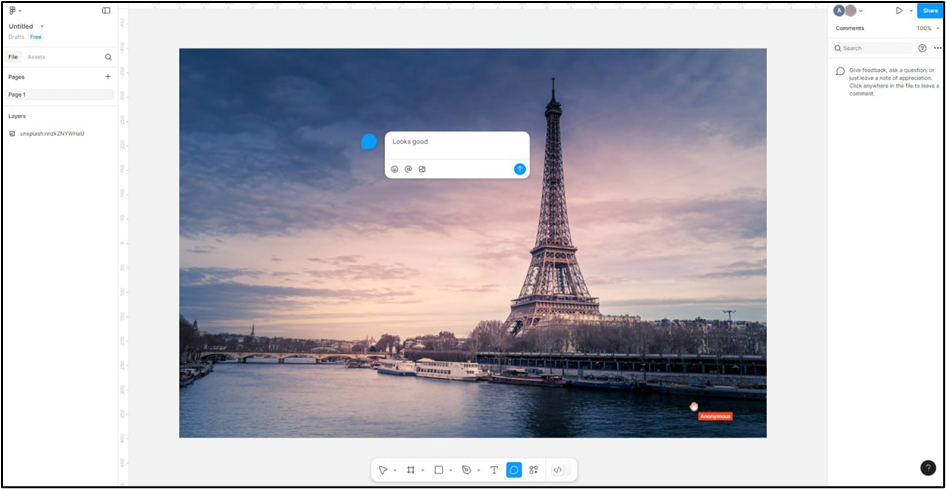The width and height of the screenshot is (946, 489).
Task: Select the Frame tool
Action: (411, 470)
